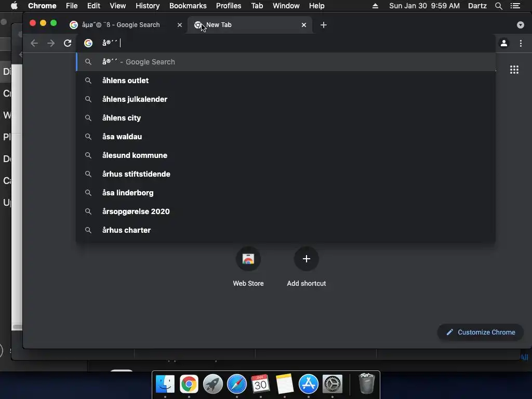Viewport: 532px width, 399px height.
Task: Launch Safari from the Dock
Action: [237, 384]
